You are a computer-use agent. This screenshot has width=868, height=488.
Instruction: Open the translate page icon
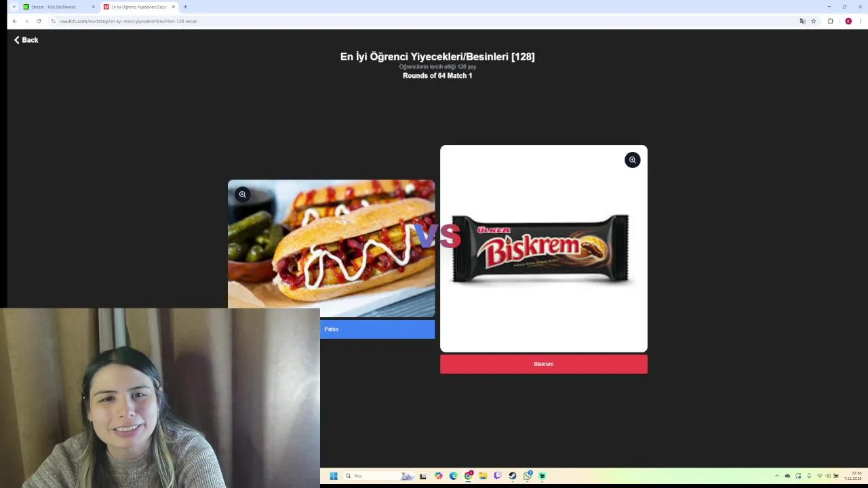click(802, 21)
